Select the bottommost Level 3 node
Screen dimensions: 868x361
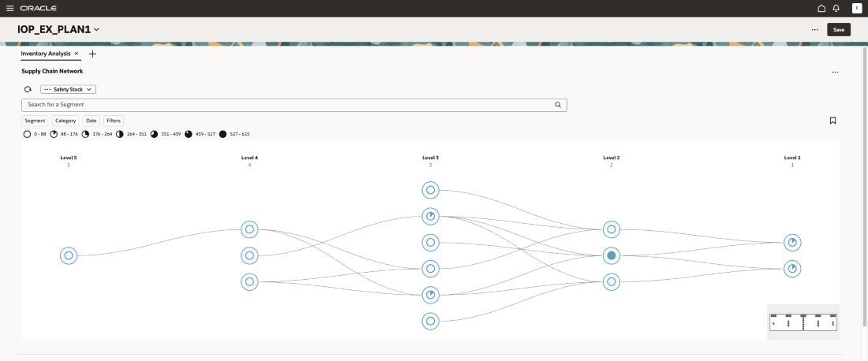point(431,322)
